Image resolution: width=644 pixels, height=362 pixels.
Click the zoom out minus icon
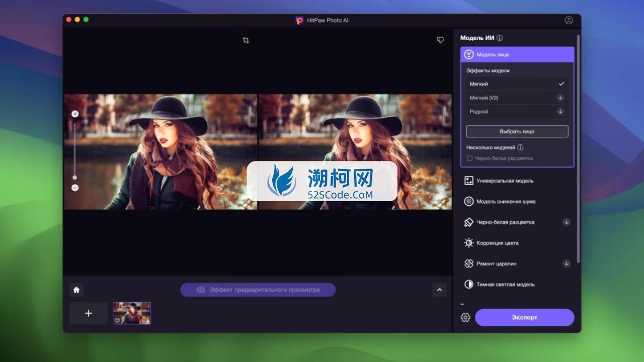(x=75, y=188)
